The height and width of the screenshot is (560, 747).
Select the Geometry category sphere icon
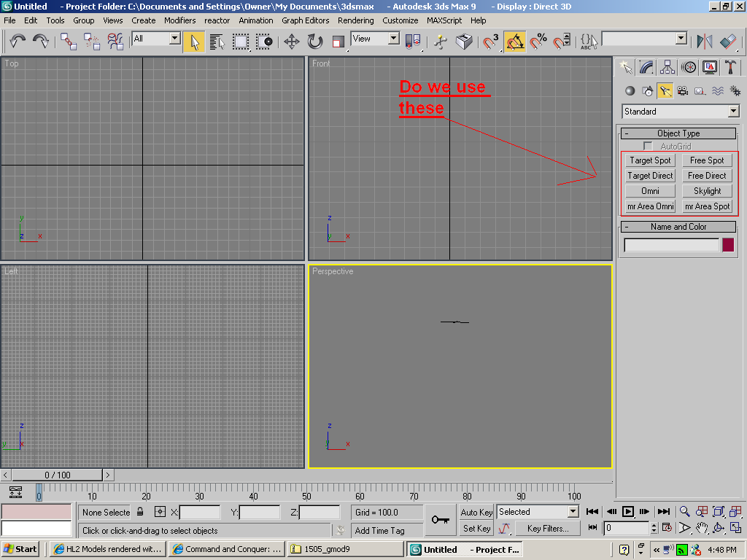(x=630, y=91)
